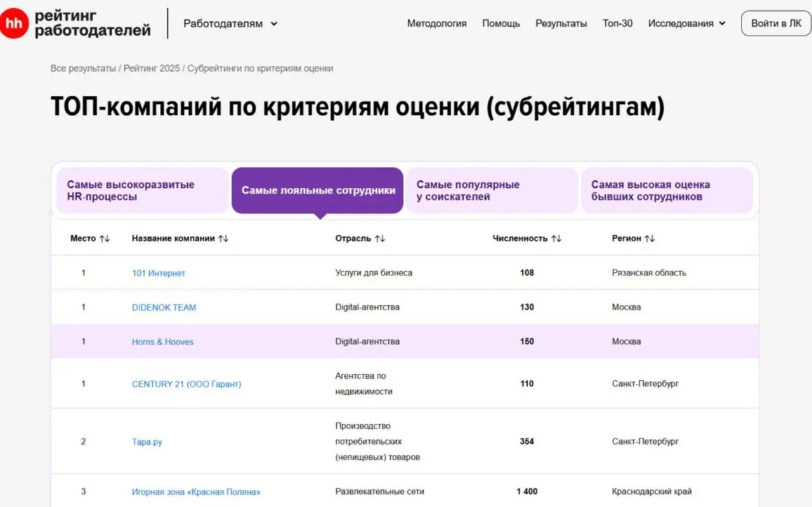Expand the Исследования dropdown menu
Image resolution: width=812 pixels, height=507 pixels.
(686, 23)
